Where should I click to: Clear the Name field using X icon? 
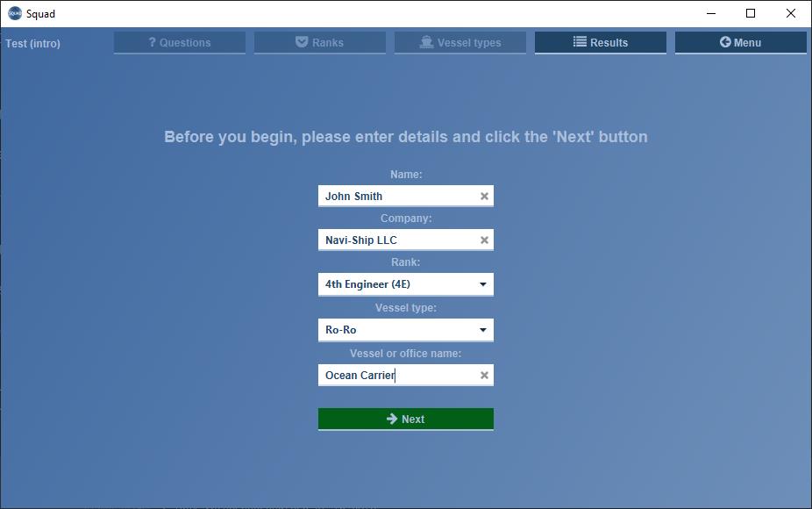coord(484,197)
